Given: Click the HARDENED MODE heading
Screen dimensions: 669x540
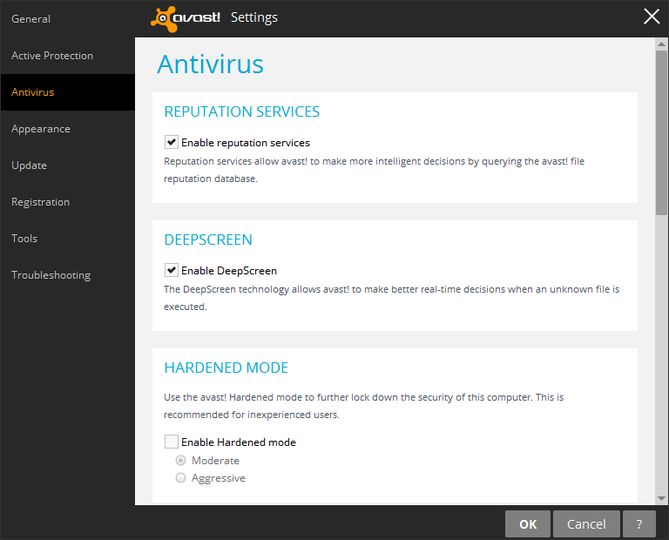Looking at the screenshot, I should [x=226, y=368].
